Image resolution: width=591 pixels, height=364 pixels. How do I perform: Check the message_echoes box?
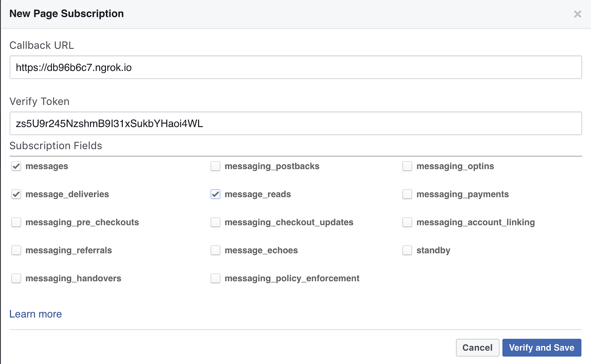click(215, 250)
